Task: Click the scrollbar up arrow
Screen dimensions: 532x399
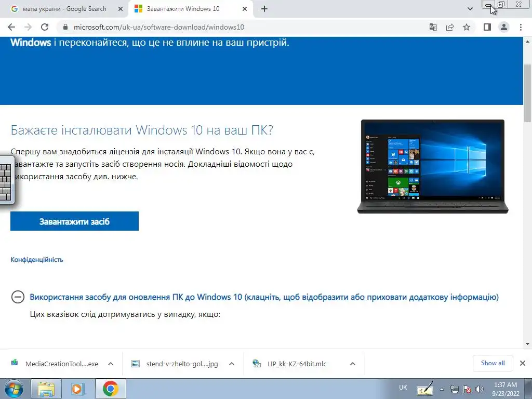Action: coord(528,42)
